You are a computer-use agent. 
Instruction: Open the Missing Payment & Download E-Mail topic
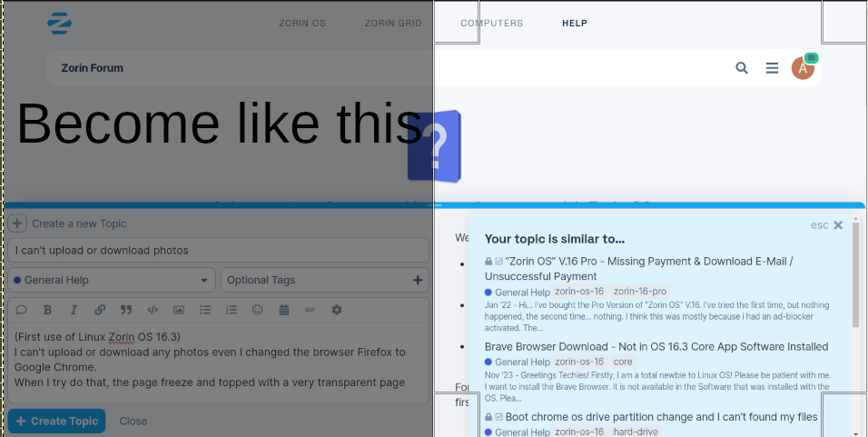tap(639, 269)
